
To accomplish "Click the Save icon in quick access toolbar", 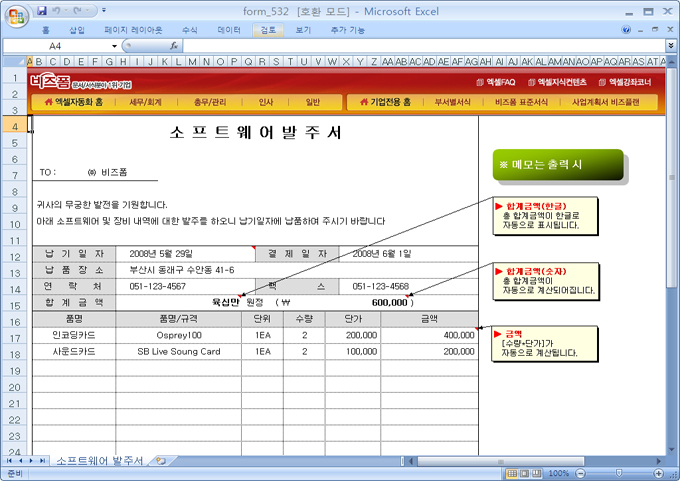I will (x=41, y=10).
